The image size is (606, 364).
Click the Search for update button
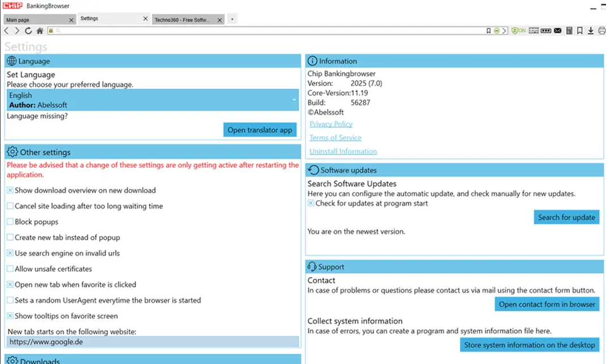566,217
